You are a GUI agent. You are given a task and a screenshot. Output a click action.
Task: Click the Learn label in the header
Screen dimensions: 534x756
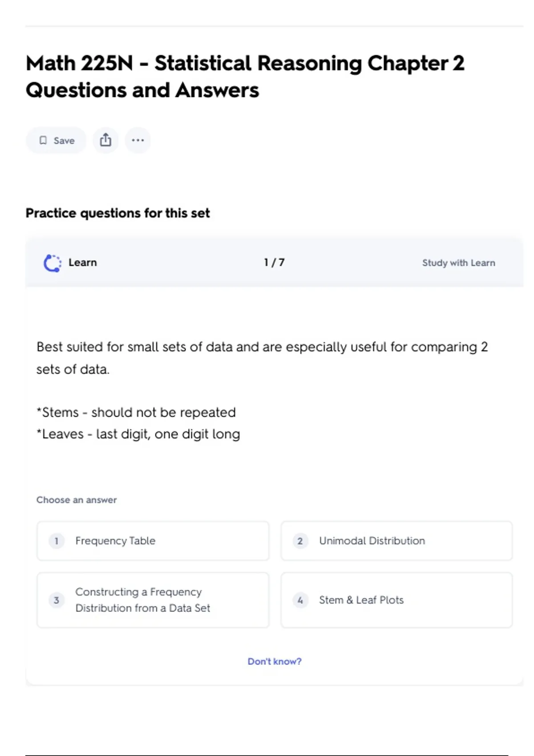(x=82, y=262)
